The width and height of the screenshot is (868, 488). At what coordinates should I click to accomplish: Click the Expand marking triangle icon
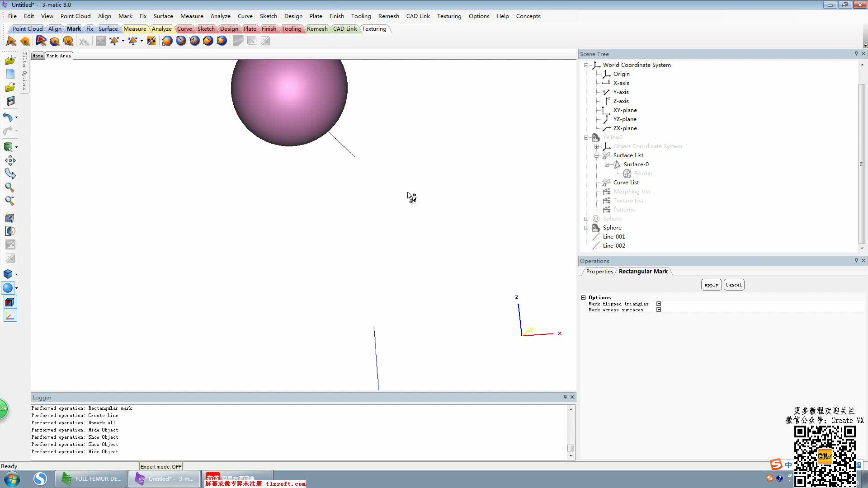click(114, 41)
